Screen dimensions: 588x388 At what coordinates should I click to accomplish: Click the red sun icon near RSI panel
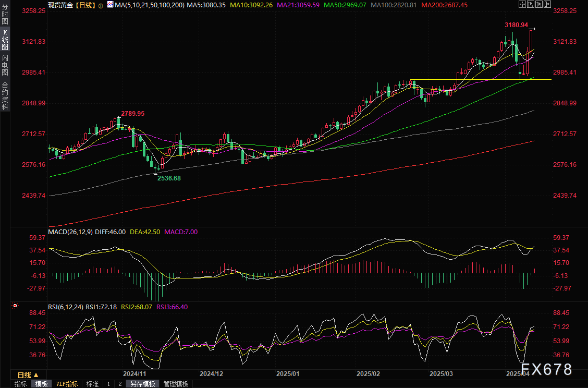tap(15, 306)
